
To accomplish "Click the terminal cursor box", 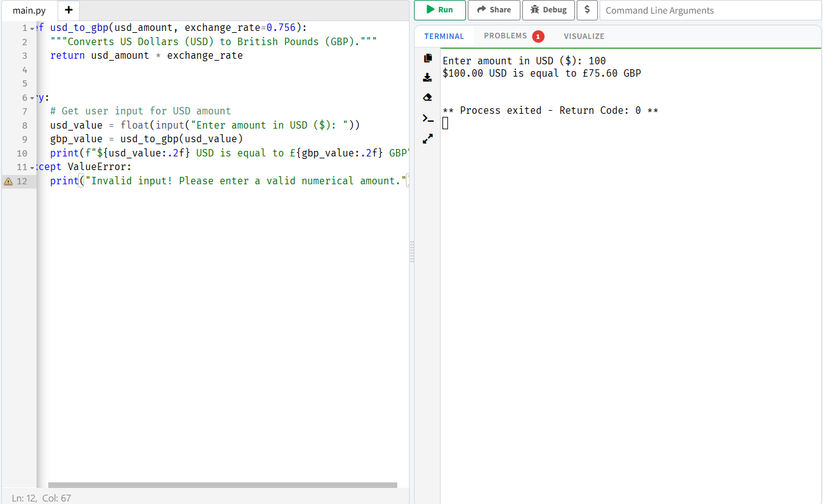I will click(445, 123).
